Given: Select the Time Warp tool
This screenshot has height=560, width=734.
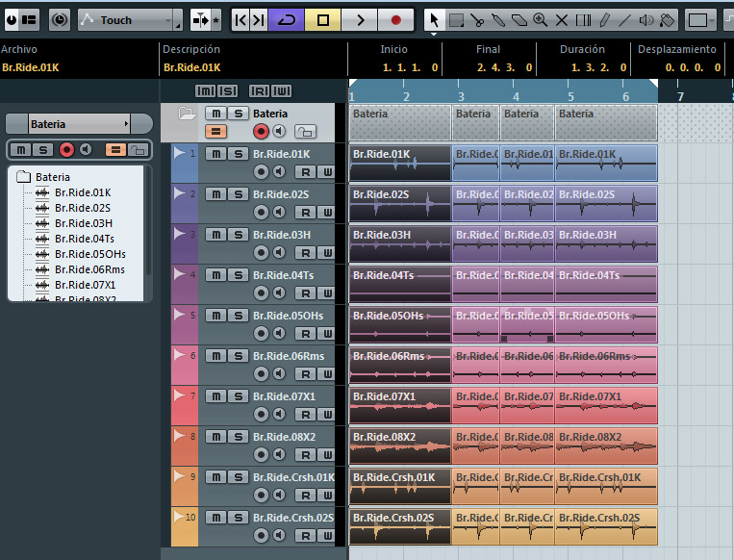Looking at the screenshot, I should (583, 20).
